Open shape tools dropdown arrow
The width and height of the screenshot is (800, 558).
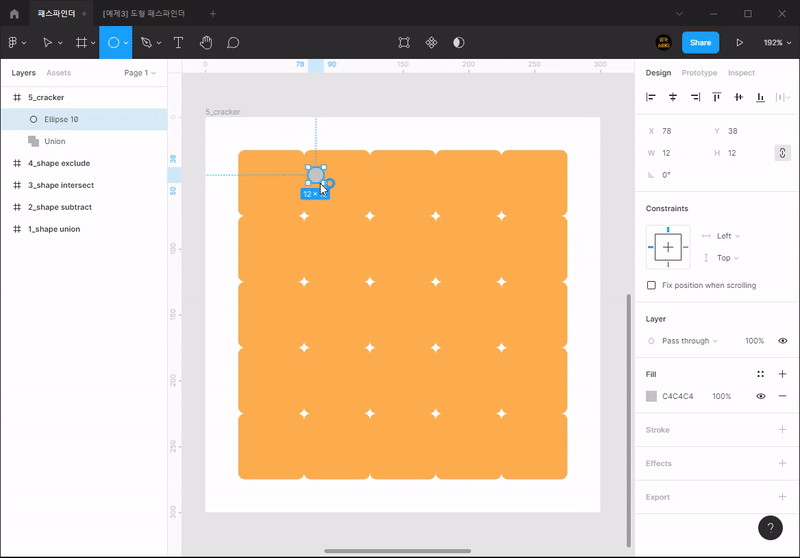tap(126, 43)
